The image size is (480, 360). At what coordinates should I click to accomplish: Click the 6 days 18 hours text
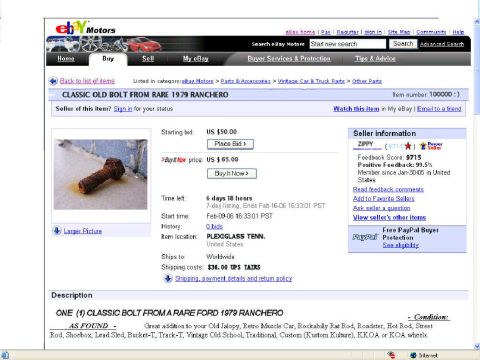click(x=229, y=198)
